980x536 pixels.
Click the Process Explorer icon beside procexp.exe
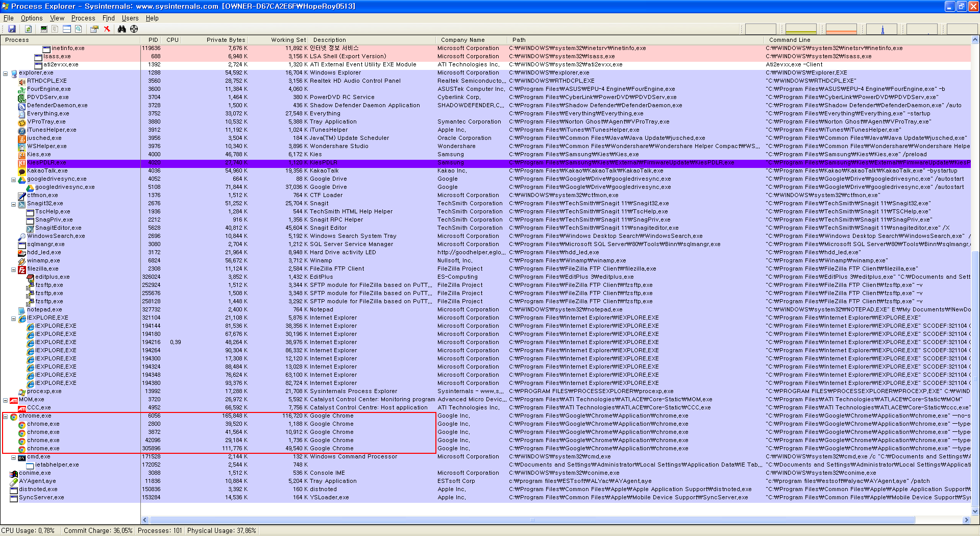point(22,392)
